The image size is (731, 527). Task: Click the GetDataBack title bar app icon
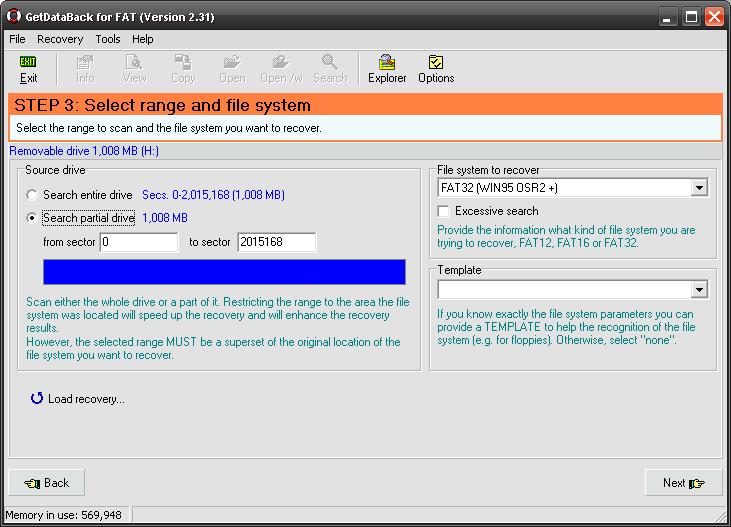pos(14,16)
